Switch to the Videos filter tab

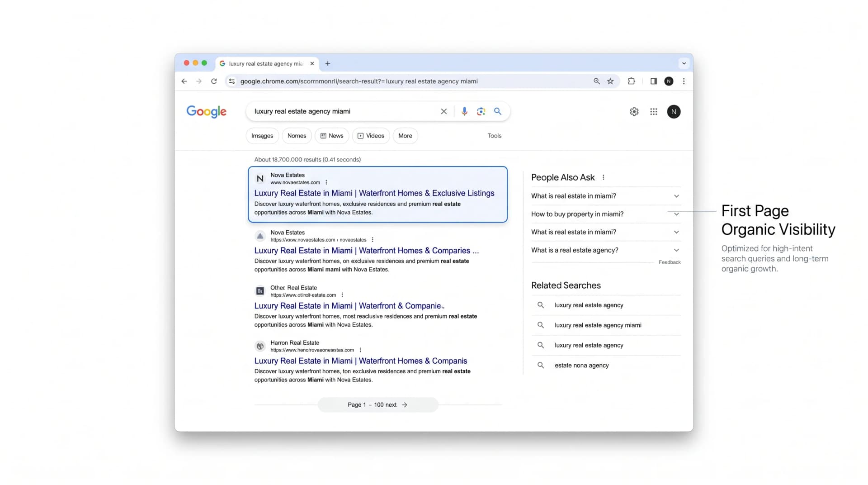371,136
